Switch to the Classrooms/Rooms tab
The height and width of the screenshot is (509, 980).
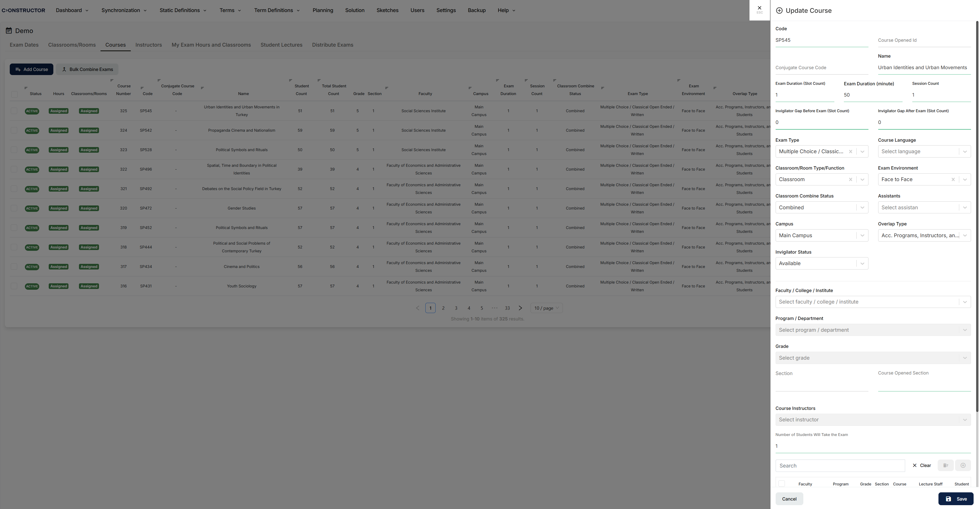tap(72, 45)
